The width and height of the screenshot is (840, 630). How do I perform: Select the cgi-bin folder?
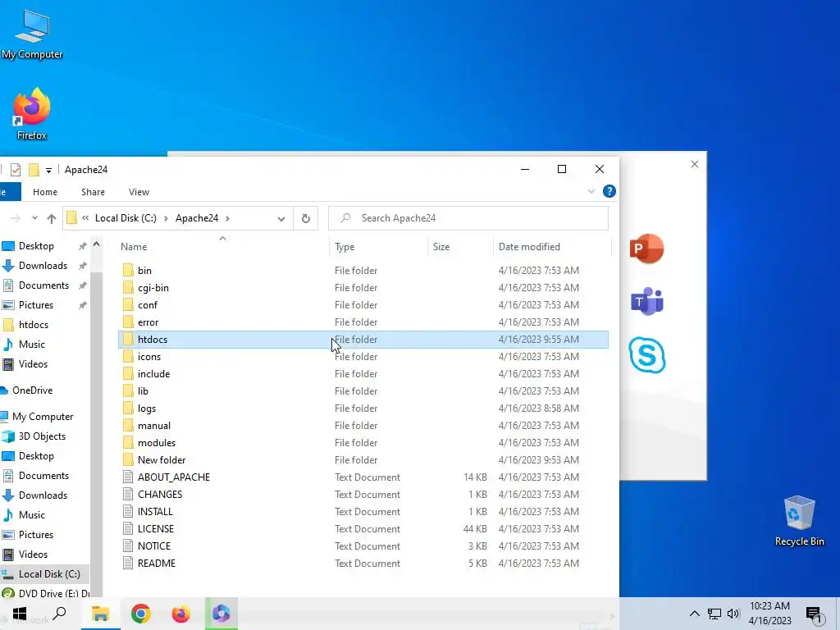pyautogui.click(x=363, y=288)
